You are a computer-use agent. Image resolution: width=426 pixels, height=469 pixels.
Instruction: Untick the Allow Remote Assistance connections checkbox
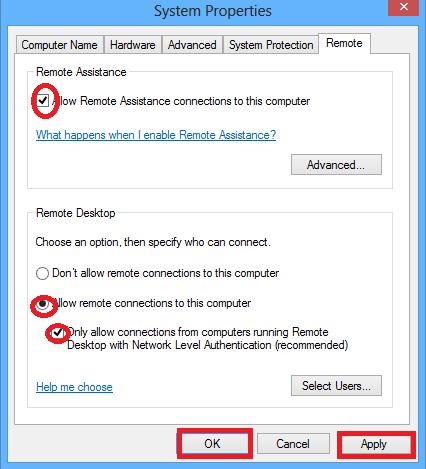click(x=43, y=100)
